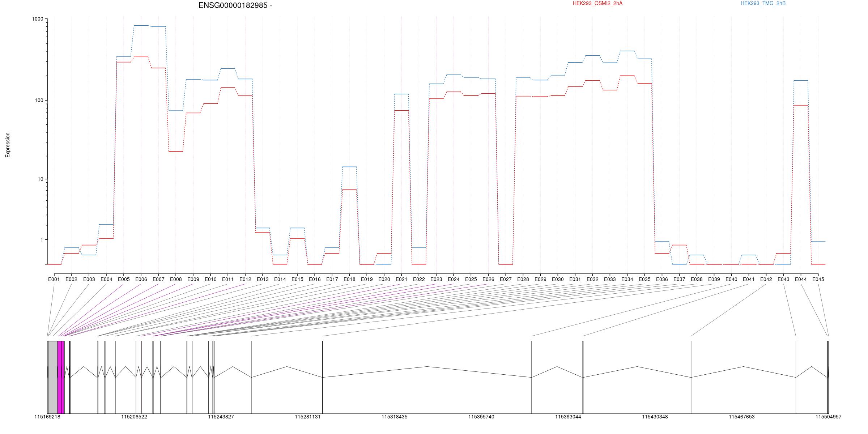Click exon label E035
868x434 pixels.
click(644, 279)
